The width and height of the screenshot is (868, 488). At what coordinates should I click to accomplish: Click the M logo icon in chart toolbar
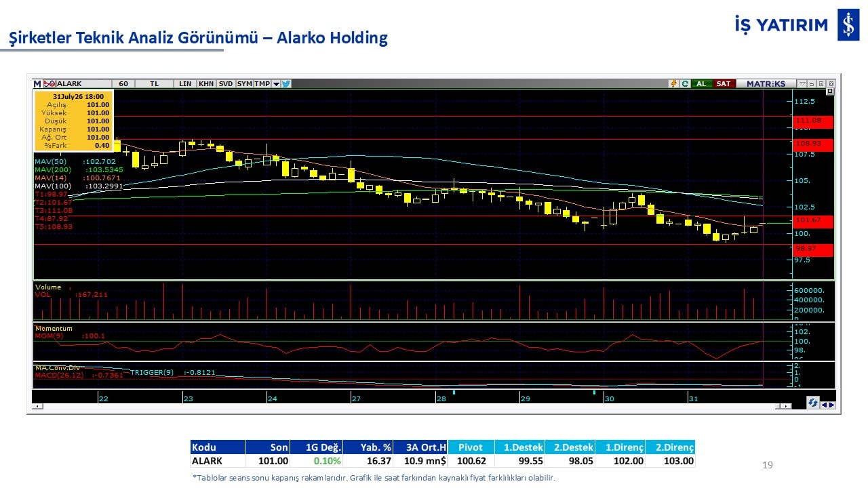click(x=37, y=84)
